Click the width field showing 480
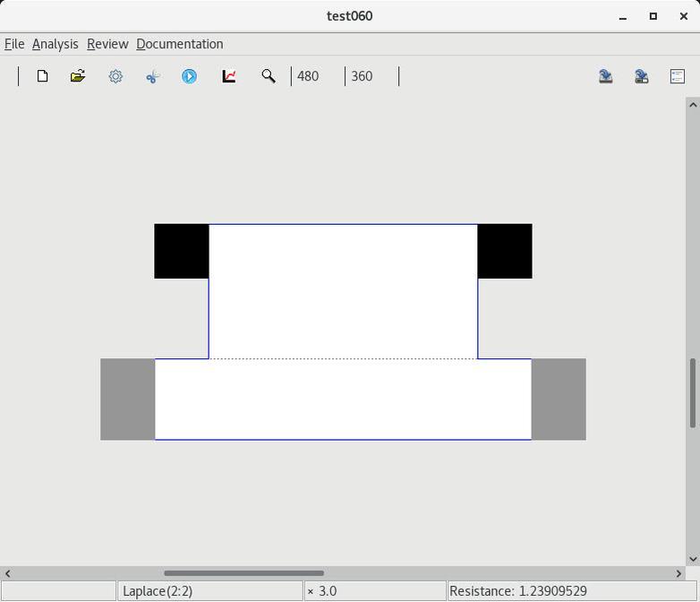The height and width of the screenshot is (602, 700). (x=309, y=76)
